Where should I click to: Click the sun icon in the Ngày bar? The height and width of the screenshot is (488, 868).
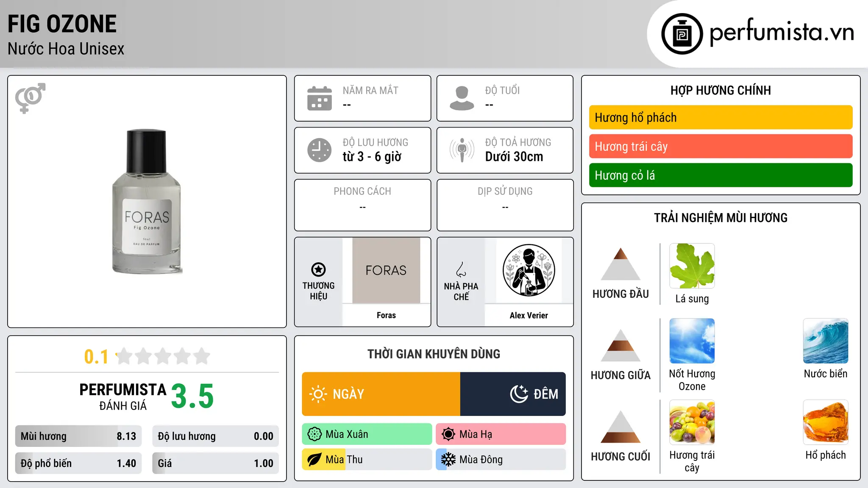pos(318,394)
